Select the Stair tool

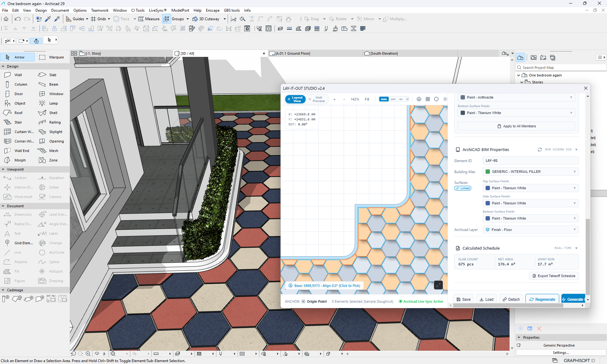[x=17, y=122]
